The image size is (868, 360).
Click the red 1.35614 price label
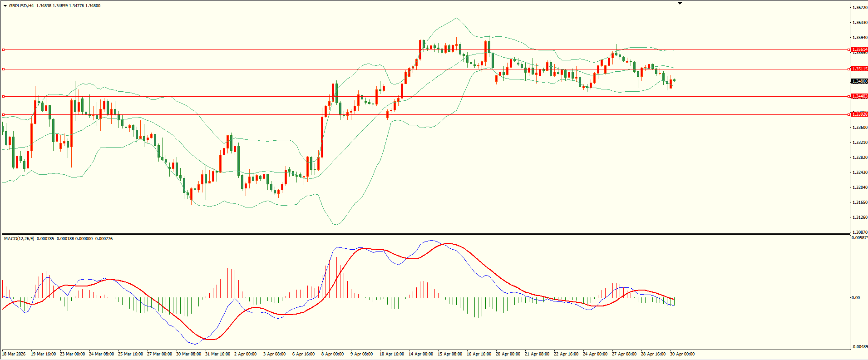[859, 49]
